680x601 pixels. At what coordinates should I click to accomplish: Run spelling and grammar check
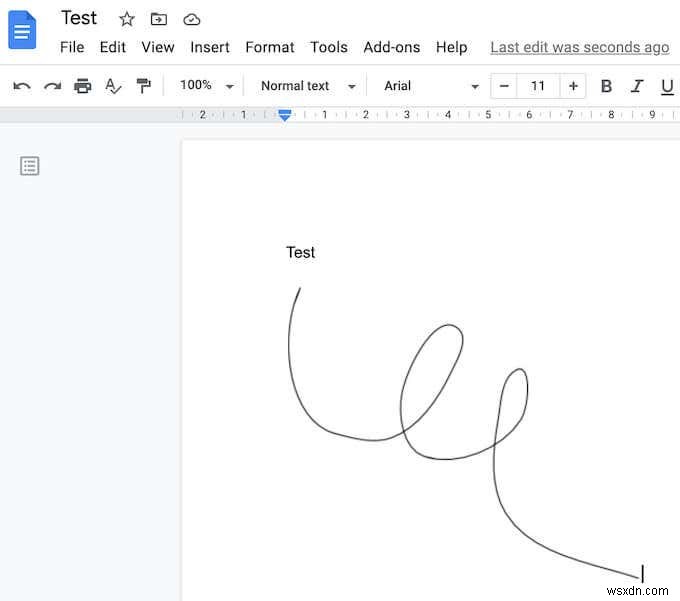tap(113, 86)
